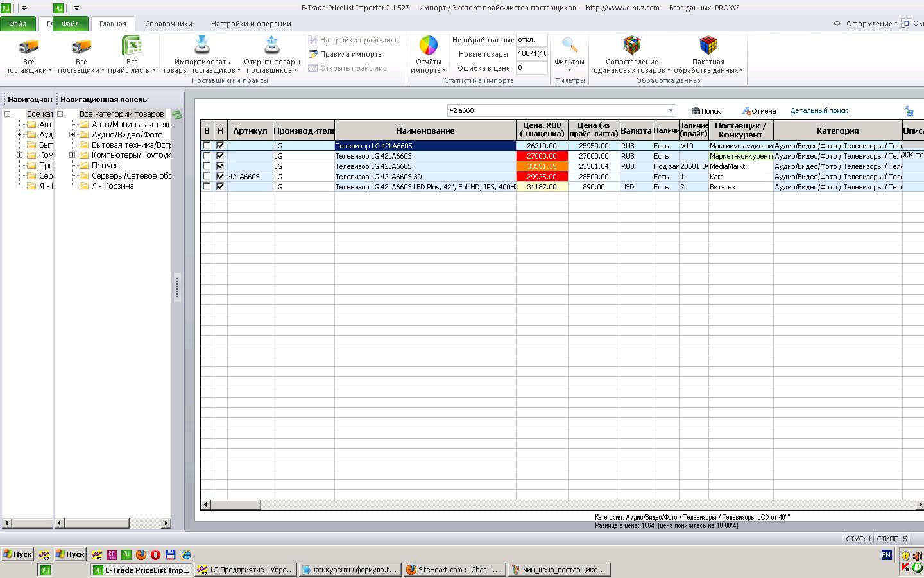Click the grid scrollbar right arrow

(x=919, y=505)
